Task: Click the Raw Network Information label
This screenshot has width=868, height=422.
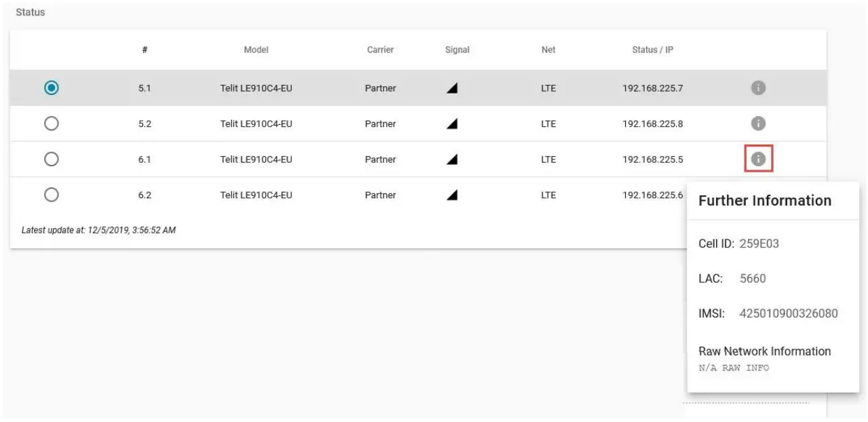Action: click(x=764, y=351)
